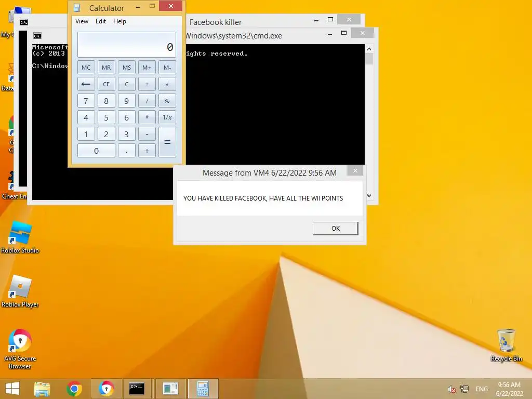Open Google Chrome from taskbar
The image size is (532, 399).
pyautogui.click(x=74, y=389)
